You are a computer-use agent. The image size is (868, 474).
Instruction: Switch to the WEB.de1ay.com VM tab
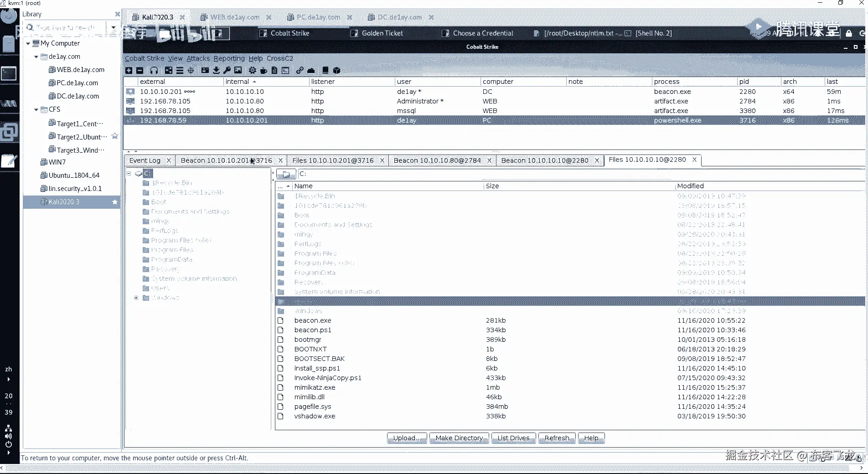point(235,17)
